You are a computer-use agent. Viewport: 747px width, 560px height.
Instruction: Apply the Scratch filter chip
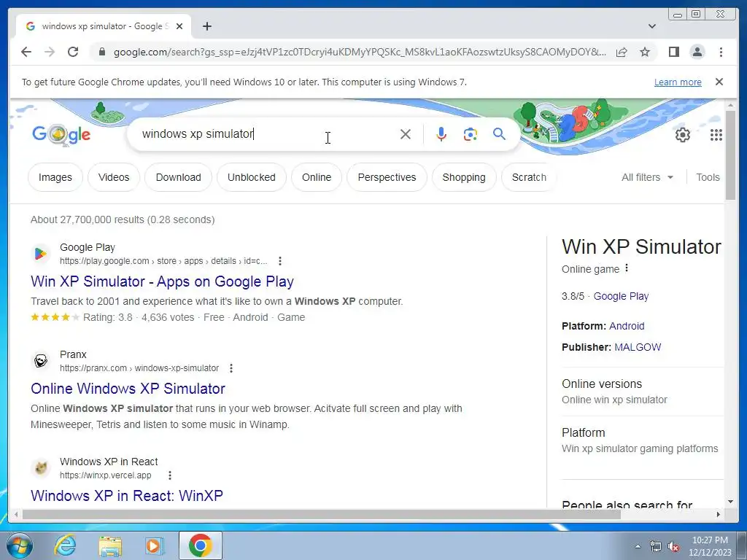(x=529, y=177)
